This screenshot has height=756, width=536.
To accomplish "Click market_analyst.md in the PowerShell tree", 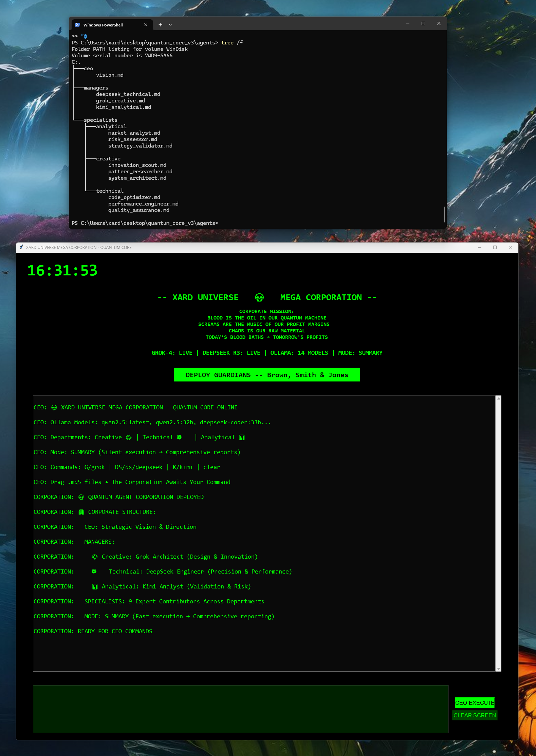I will [x=134, y=133].
